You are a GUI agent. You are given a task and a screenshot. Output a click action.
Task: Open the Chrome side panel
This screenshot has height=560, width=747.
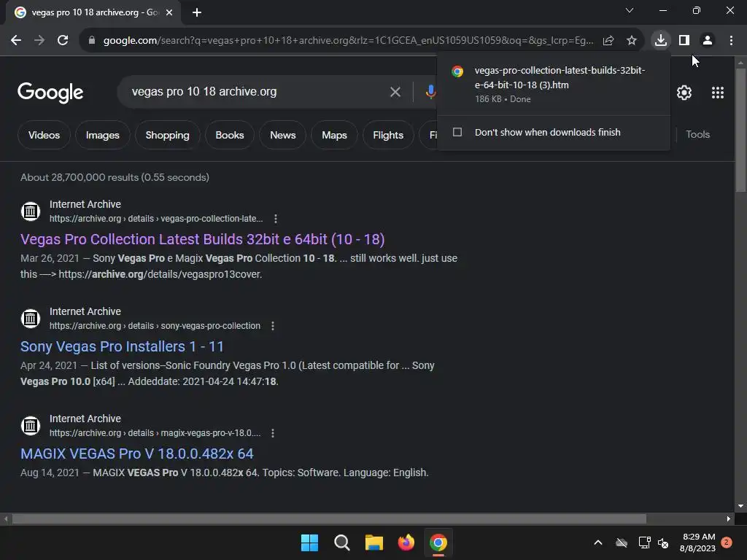[x=684, y=41]
